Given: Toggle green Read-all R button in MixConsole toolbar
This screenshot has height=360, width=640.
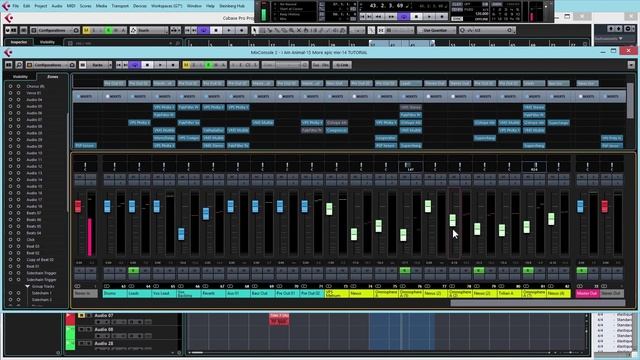Looking at the screenshot, I should [209, 65].
